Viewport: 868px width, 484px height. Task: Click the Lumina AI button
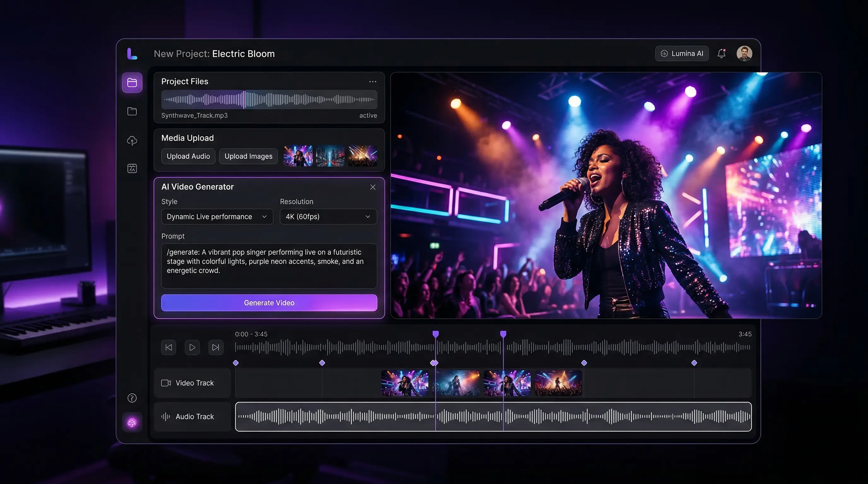coord(682,54)
